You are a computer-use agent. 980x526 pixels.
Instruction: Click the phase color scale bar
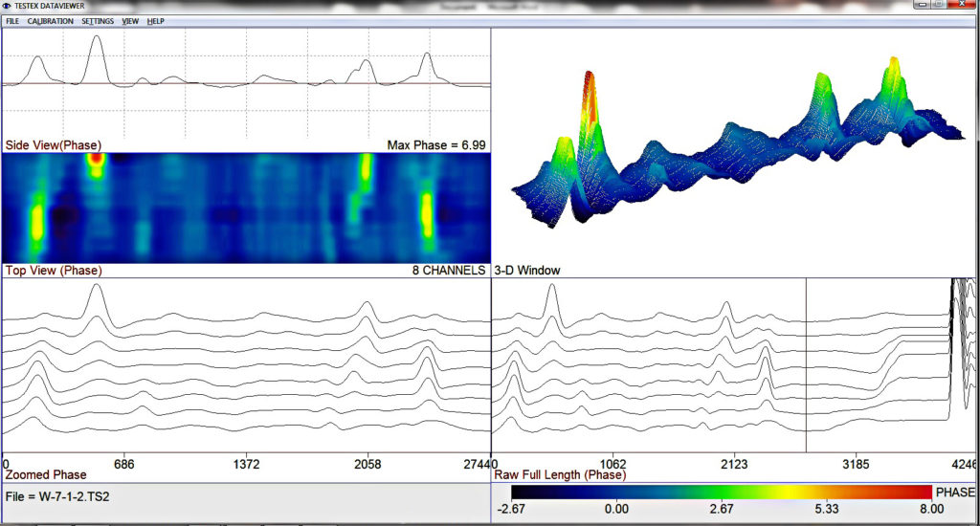click(x=722, y=493)
